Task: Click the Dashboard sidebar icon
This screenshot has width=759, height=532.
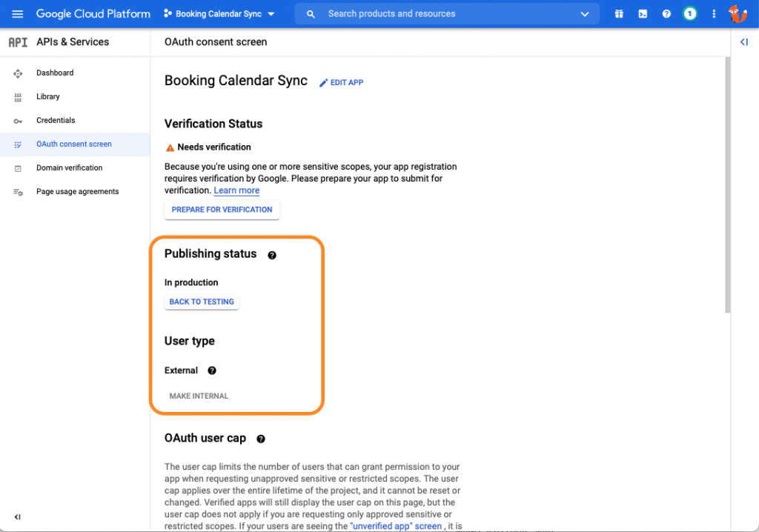Action: point(18,73)
